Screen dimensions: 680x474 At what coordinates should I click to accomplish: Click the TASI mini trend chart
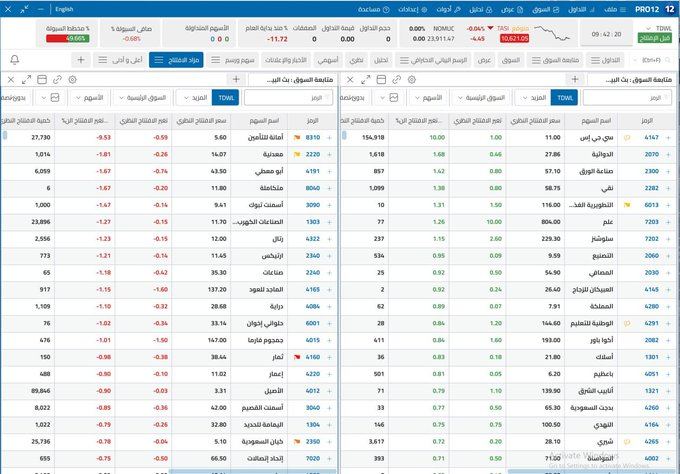[x=552, y=33]
